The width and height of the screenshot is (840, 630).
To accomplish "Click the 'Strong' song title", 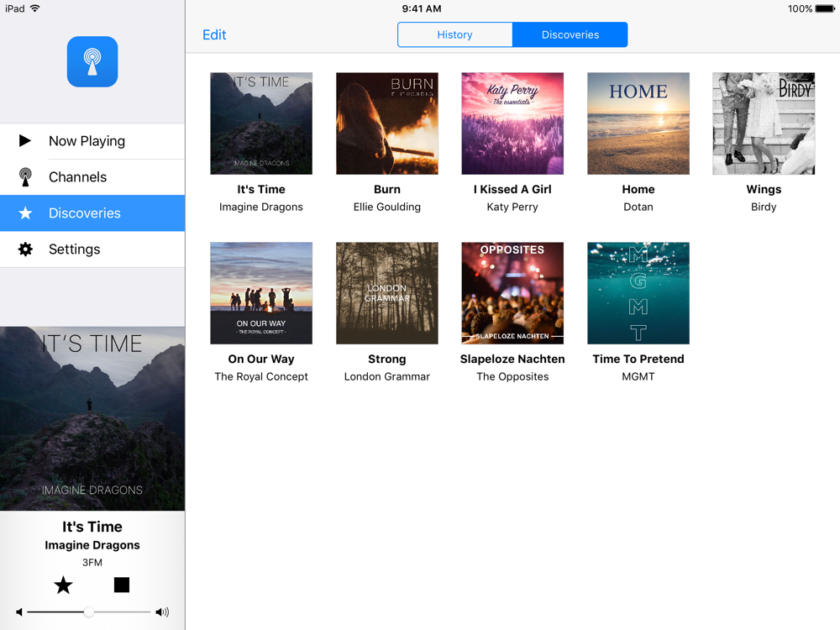I will click(x=386, y=359).
